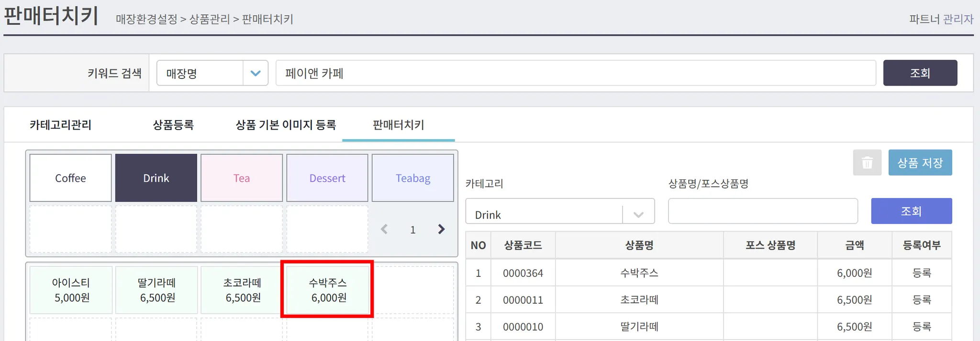The image size is (980, 341).
Task: Select product code 0000010 cell
Action: (523, 327)
